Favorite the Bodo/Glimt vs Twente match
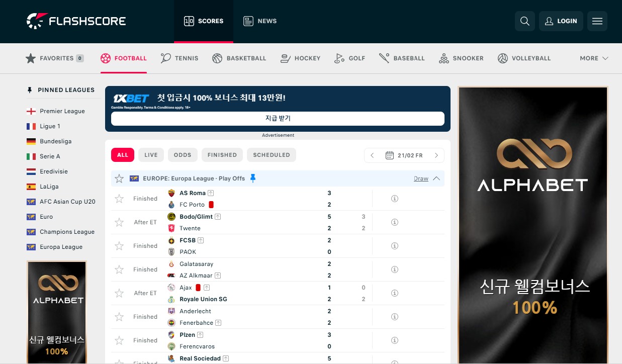 coord(119,222)
